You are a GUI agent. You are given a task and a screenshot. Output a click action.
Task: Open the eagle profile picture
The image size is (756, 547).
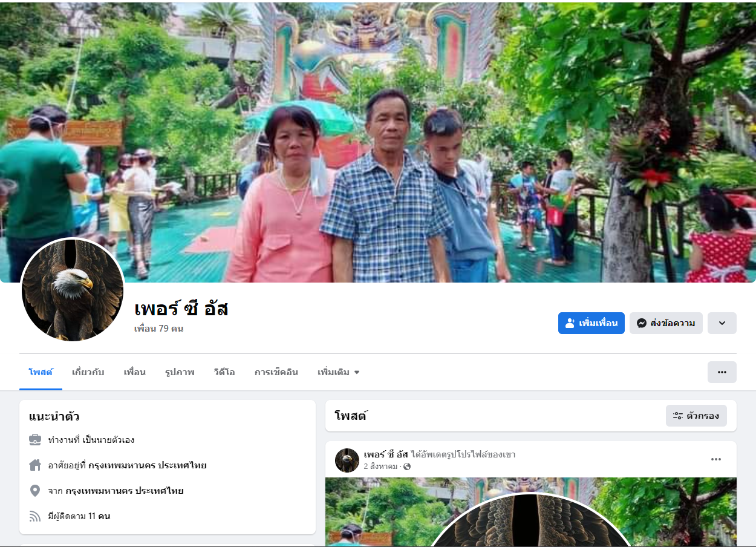(x=73, y=289)
